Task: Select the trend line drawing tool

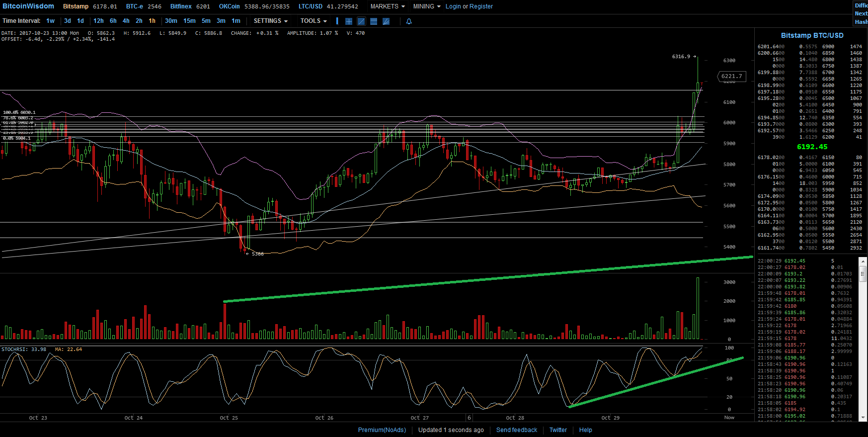Action: (361, 21)
